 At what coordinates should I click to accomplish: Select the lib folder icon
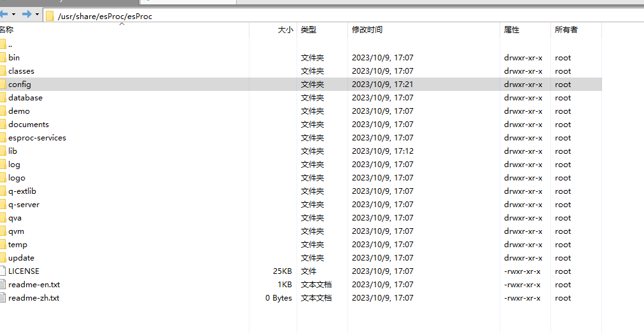point(3,151)
